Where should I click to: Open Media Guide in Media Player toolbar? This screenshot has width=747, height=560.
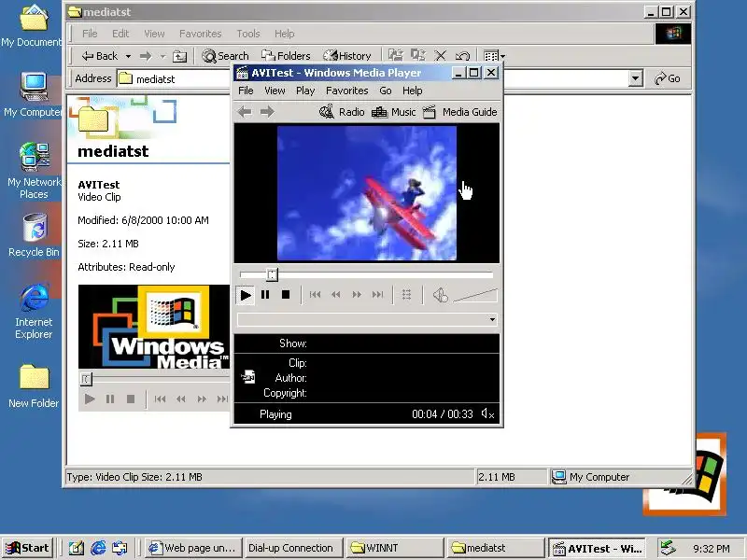pos(459,112)
